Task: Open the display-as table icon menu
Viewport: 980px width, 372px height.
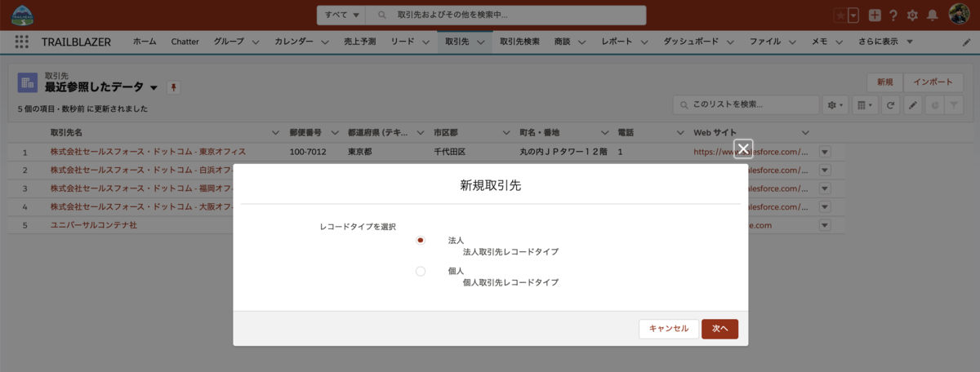Action: click(864, 105)
